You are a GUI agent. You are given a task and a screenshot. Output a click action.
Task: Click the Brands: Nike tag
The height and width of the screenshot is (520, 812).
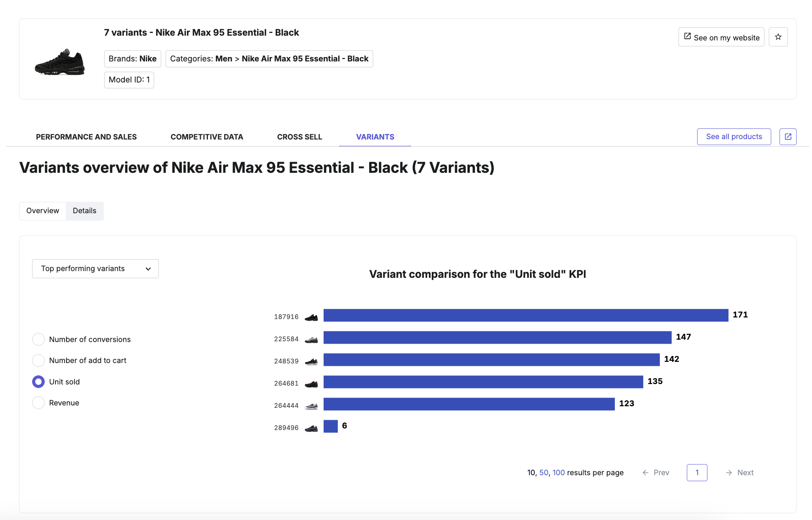[x=133, y=59]
